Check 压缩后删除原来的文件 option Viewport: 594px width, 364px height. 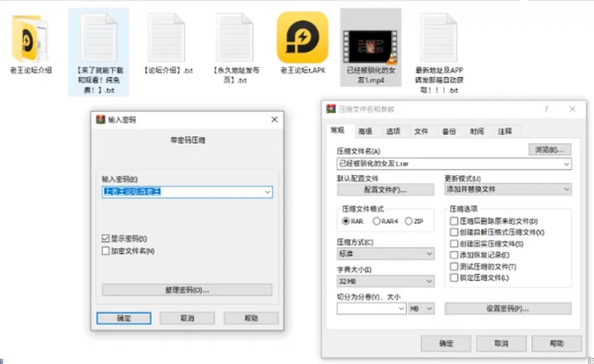[454, 221]
